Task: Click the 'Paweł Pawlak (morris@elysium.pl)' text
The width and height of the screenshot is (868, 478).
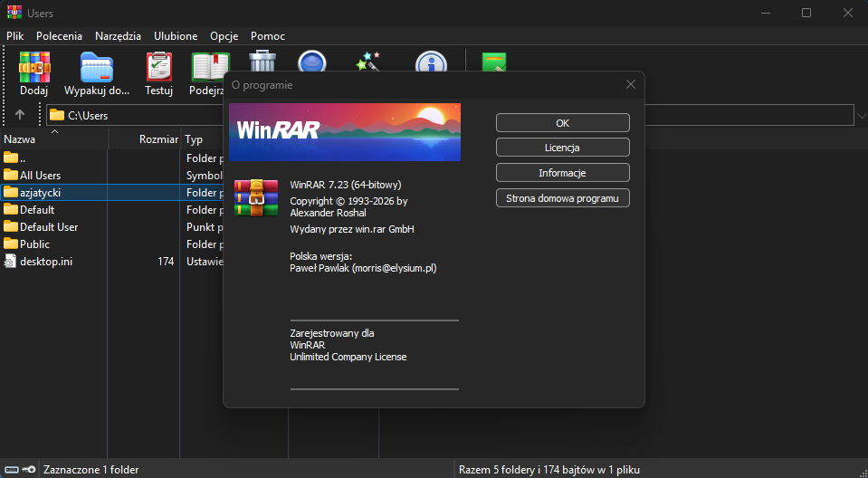Action: [363, 268]
